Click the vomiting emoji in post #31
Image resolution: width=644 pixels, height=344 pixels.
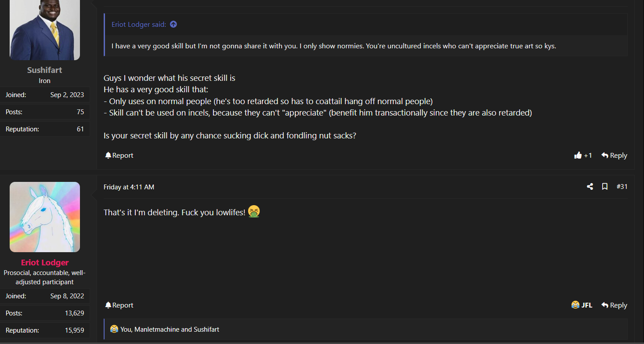point(254,212)
